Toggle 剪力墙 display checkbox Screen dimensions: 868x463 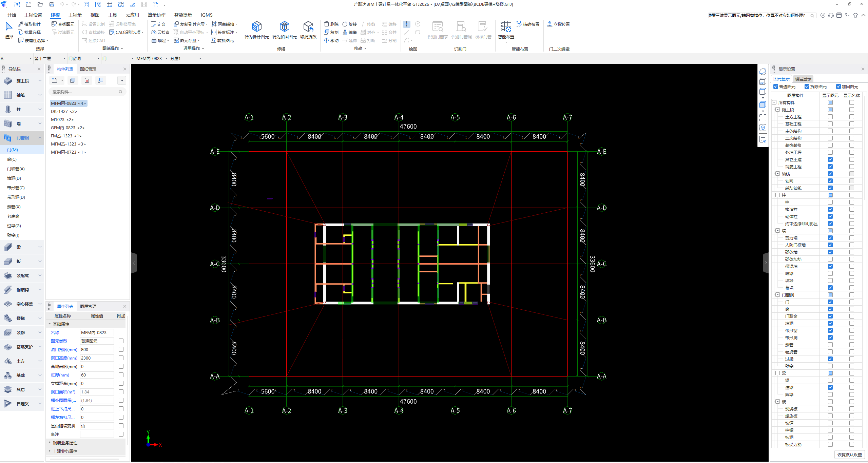click(830, 238)
